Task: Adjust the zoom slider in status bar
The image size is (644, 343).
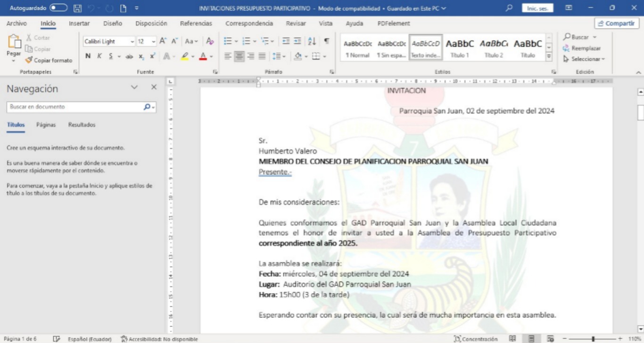Action: pos(593,339)
